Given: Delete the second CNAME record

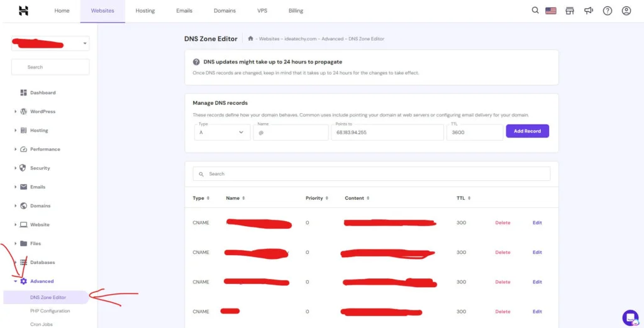Looking at the screenshot, I should [502, 253].
